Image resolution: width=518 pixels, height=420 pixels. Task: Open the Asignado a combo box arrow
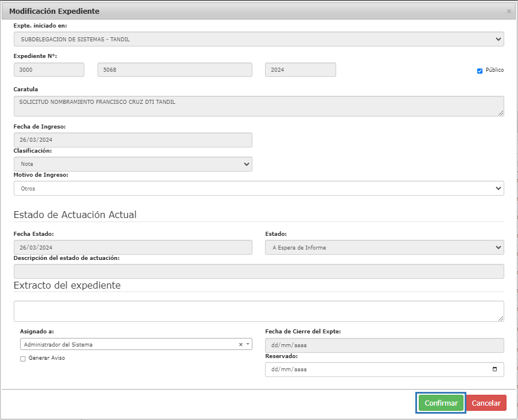point(248,344)
